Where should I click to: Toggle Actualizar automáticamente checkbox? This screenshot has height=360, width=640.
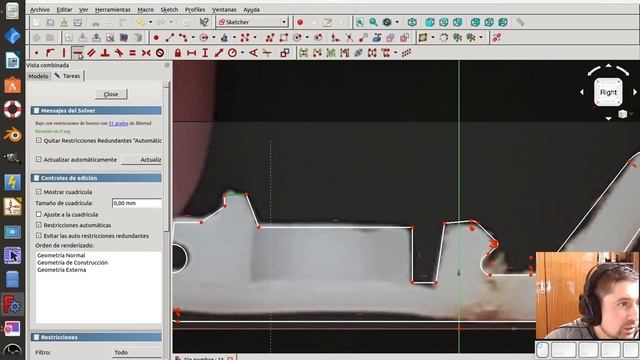39,159
